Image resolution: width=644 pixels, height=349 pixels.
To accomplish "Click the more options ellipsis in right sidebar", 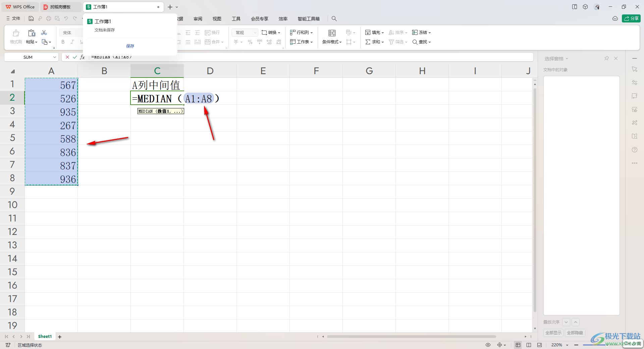I will tap(635, 163).
